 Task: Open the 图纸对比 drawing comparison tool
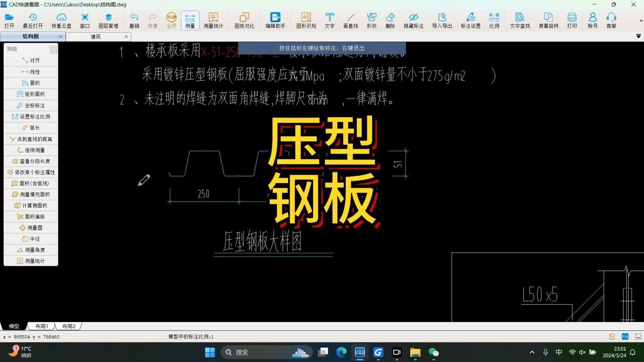coord(245,20)
